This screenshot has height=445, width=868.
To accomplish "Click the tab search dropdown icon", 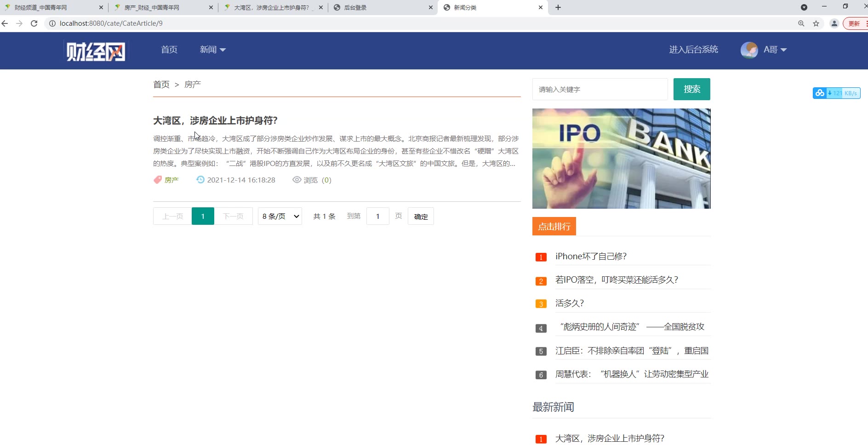I will [x=804, y=7].
